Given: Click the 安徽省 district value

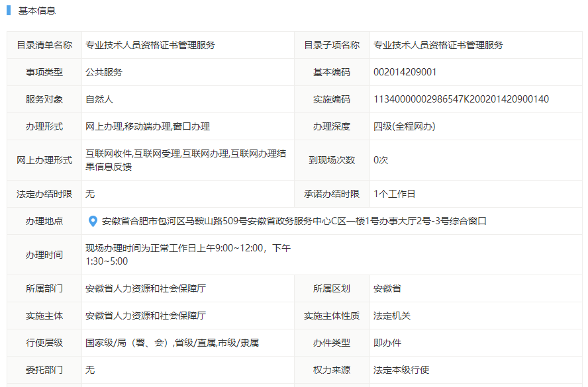Looking at the screenshot, I should [x=387, y=288].
